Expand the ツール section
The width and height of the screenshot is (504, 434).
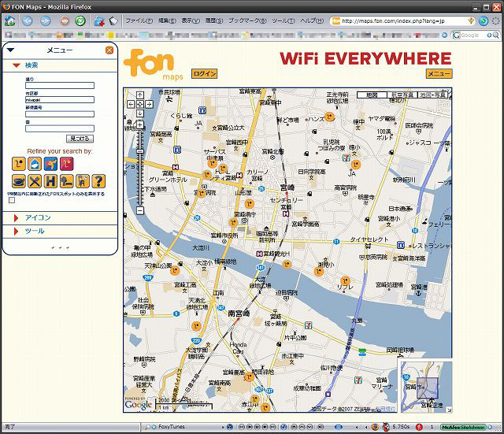35,231
